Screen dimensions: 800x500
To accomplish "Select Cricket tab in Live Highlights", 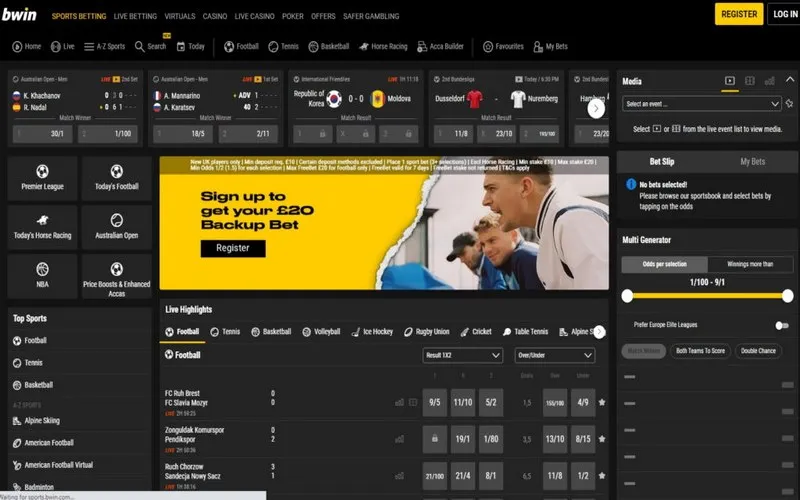I will [476, 332].
